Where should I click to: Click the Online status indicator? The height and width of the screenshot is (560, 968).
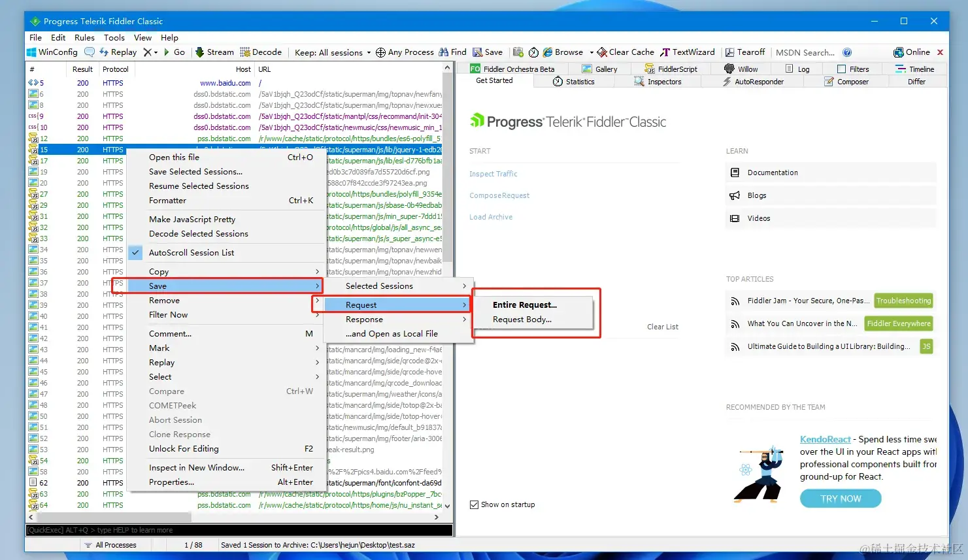(912, 52)
